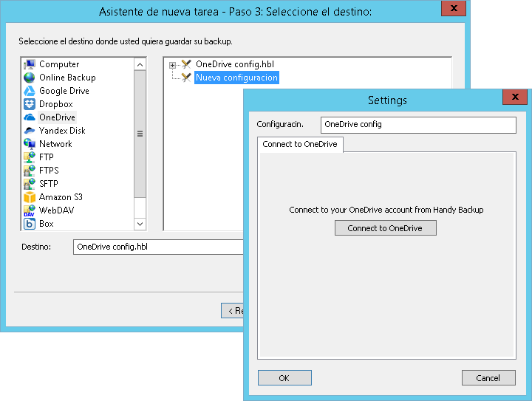Choose the SFTP entry in list
Screen dimensions: 532x401
tap(48, 184)
